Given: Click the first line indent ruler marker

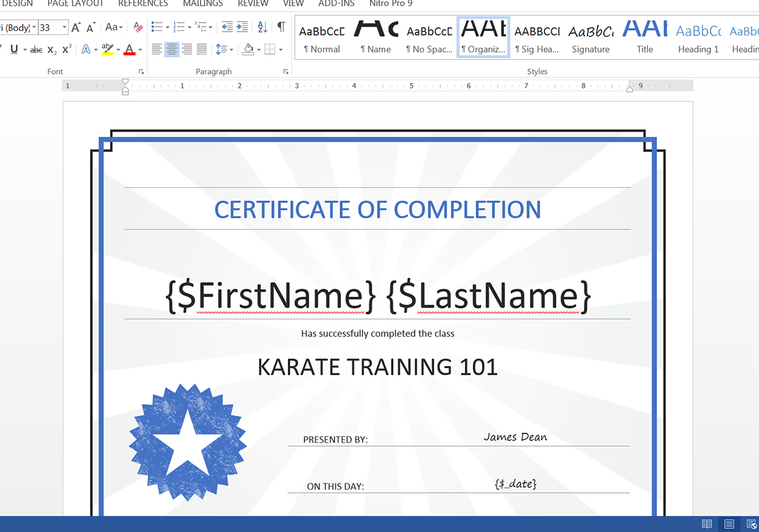Looking at the screenshot, I should [125, 82].
